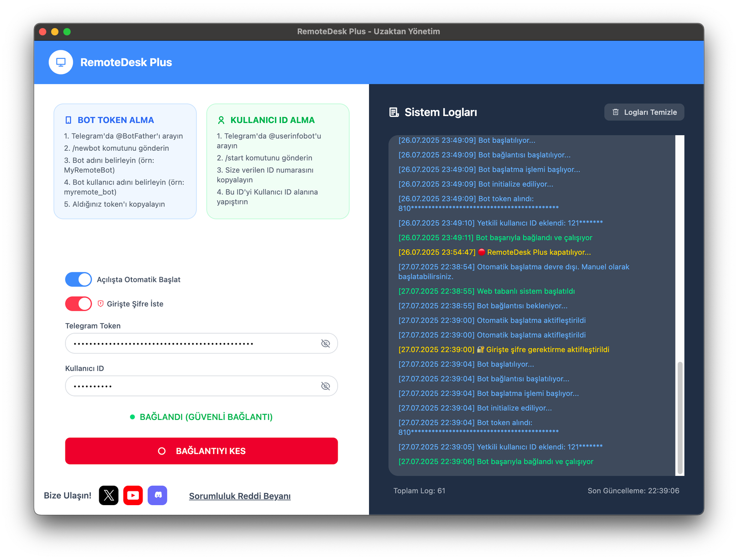The height and width of the screenshot is (560, 738).
Task: Toggle Açılışta Otomatik Başlat switch
Action: point(78,279)
